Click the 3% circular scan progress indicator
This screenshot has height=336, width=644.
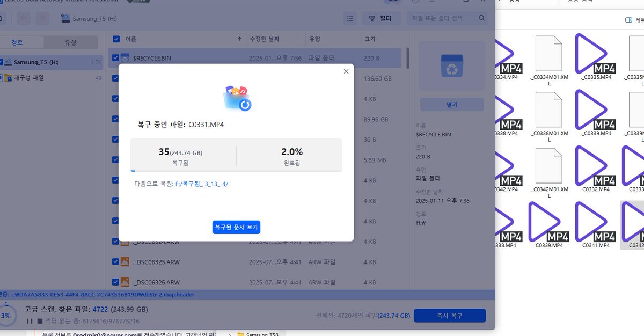click(6, 316)
